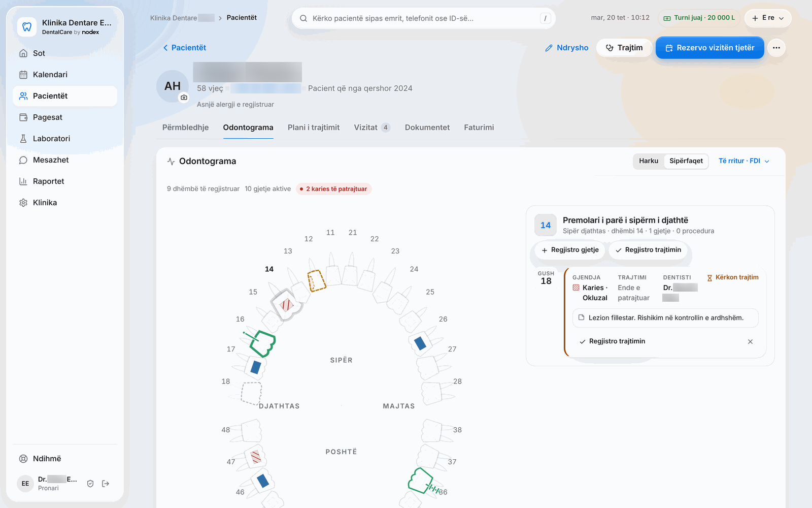The width and height of the screenshot is (812, 508).
Task: Click the Turni juaj · 20 000 L badge
Action: (699, 18)
